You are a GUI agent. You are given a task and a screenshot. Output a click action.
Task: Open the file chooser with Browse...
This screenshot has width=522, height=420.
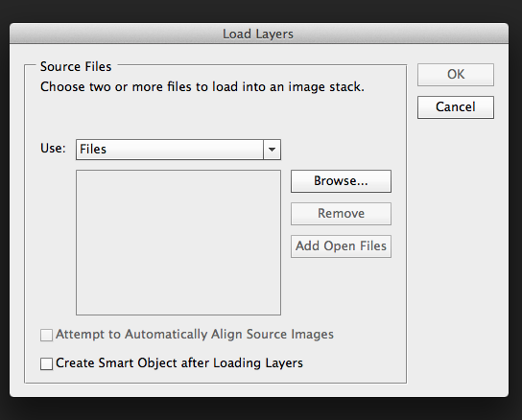pos(341,181)
